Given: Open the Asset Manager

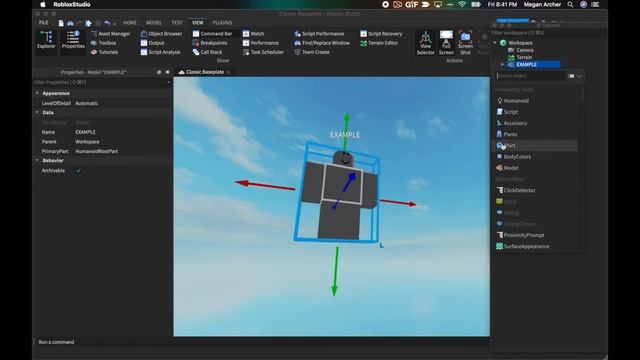Looking at the screenshot, I should tap(110, 34).
